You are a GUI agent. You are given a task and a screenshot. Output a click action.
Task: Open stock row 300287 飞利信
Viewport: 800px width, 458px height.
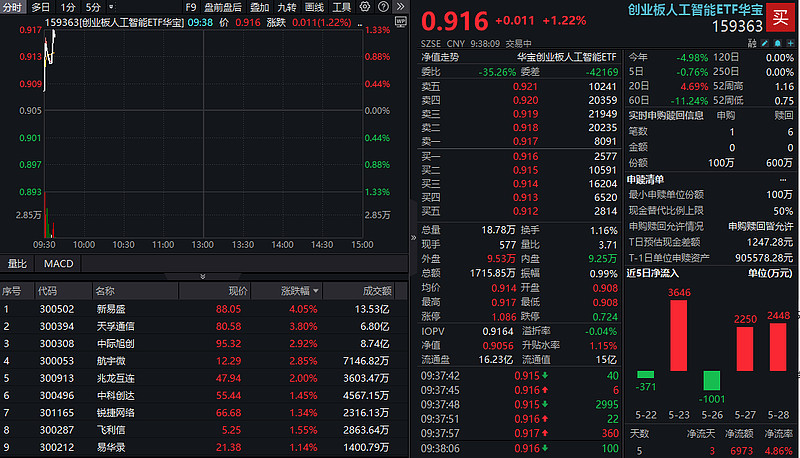[204, 430]
